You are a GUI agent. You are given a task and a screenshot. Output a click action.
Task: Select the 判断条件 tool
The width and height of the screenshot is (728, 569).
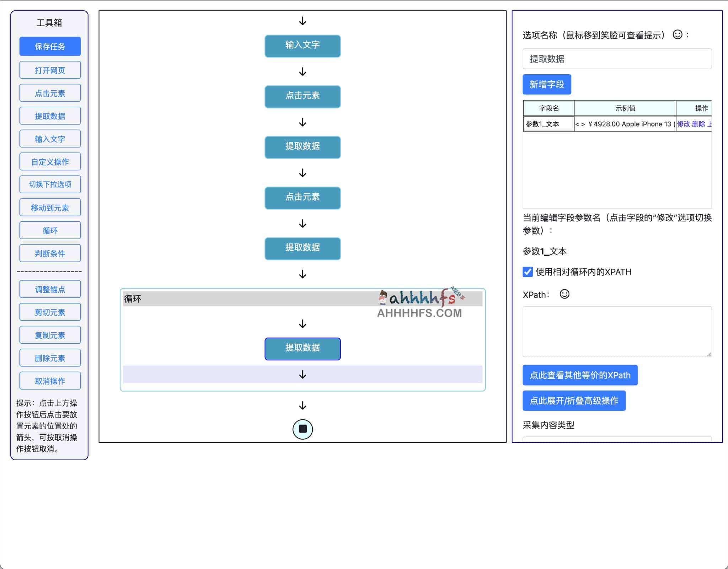pyautogui.click(x=50, y=253)
